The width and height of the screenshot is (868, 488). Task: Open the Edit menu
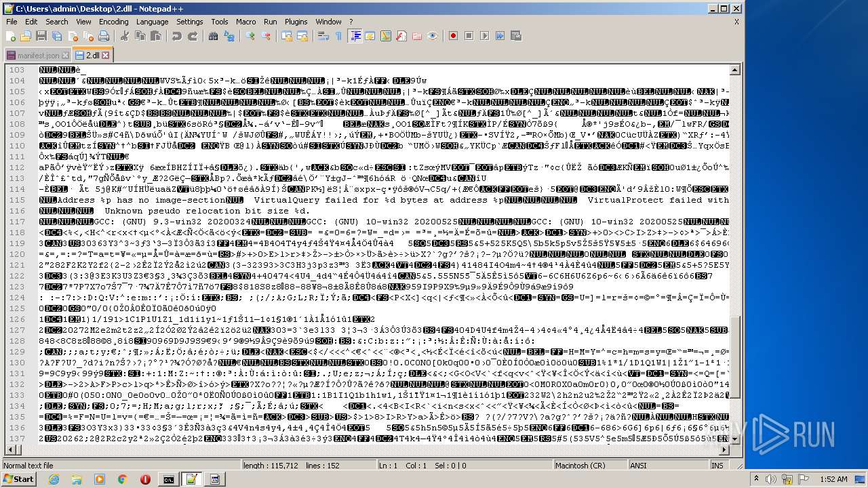click(31, 22)
